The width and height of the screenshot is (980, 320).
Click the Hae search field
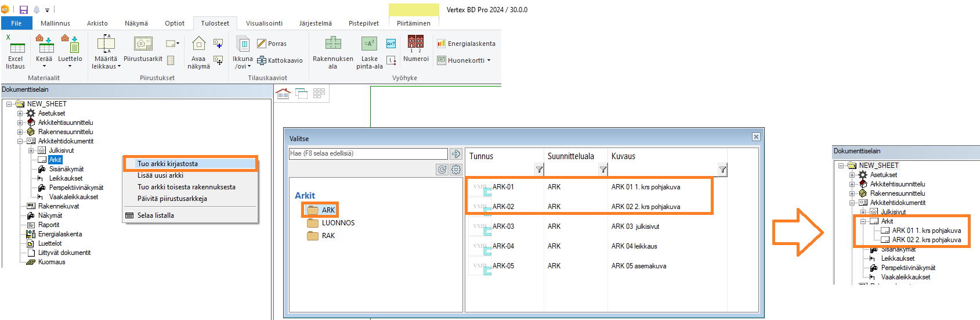point(368,153)
